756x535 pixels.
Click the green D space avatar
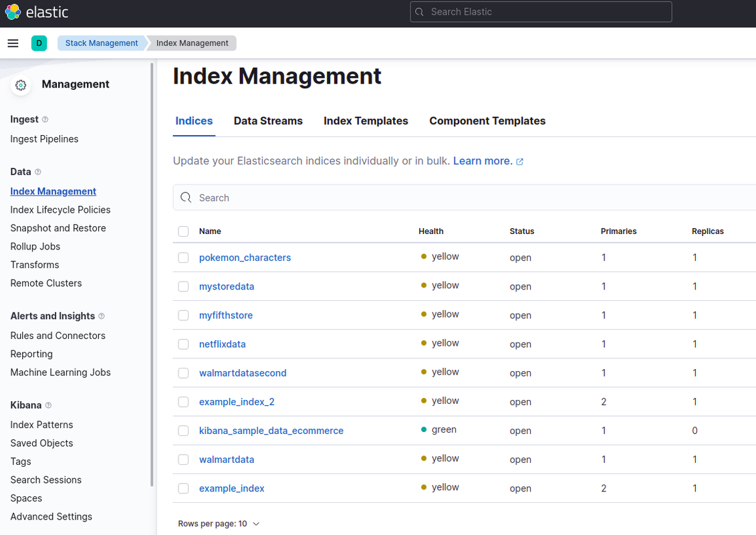pyautogui.click(x=39, y=43)
